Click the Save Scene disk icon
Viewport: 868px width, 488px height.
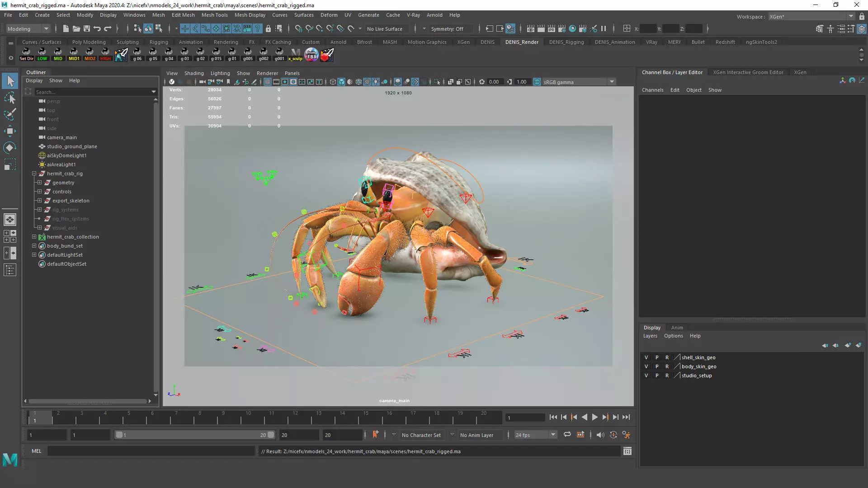(x=86, y=28)
